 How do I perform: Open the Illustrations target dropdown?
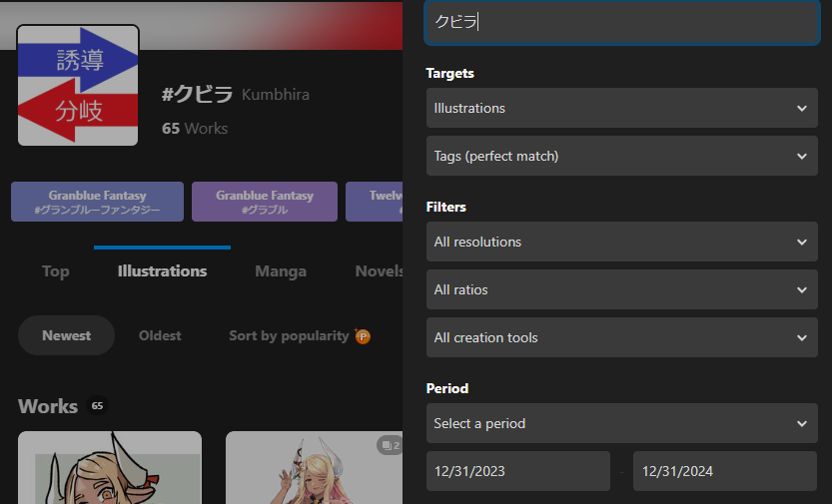[622, 108]
